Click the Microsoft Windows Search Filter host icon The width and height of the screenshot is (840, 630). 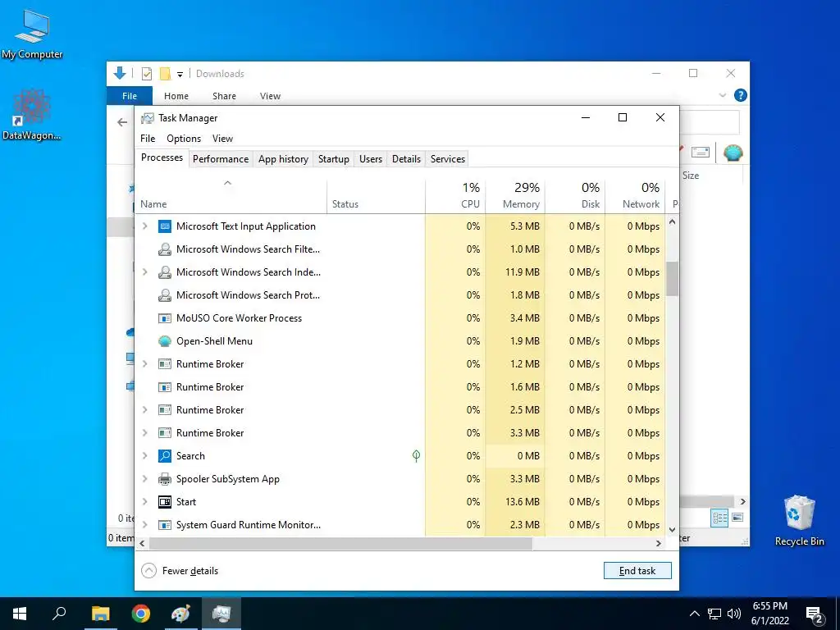coord(164,249)
